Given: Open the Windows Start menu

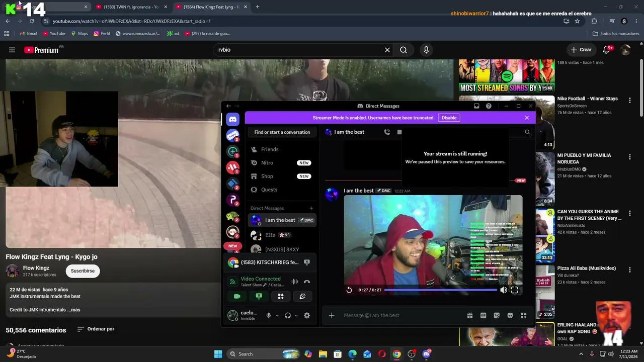Looking at the screenshot, I should (x=218, y=354).
